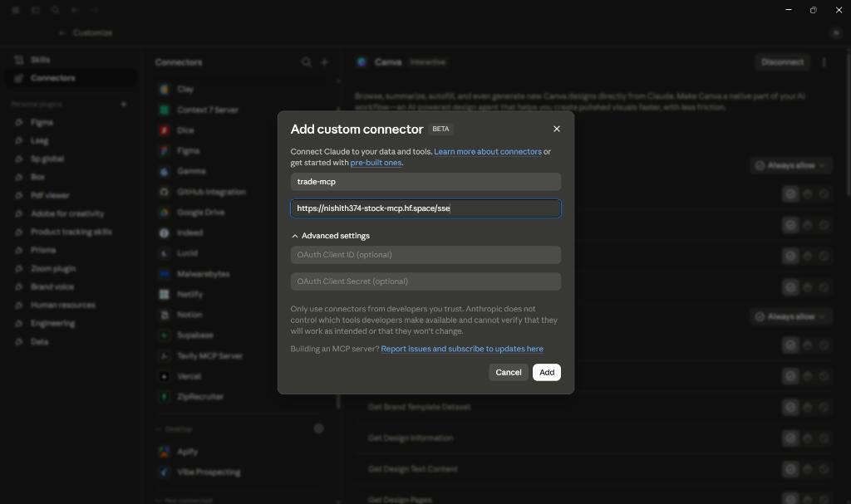Set Get Brand Template Dataset to always allow
This screenshot has height=504, width=851.
790,407
